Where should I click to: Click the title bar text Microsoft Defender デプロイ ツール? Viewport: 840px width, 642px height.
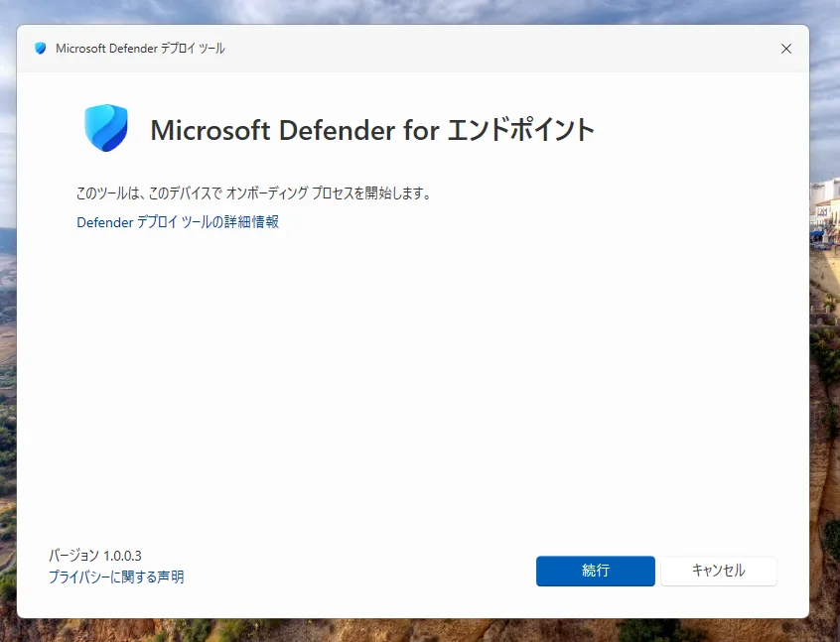[140, 49]
